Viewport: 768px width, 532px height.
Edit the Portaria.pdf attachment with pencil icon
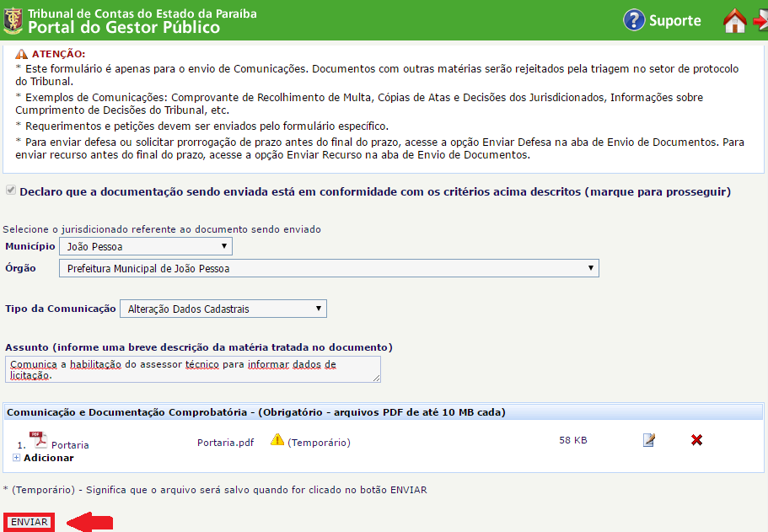[x=648, y=440]
